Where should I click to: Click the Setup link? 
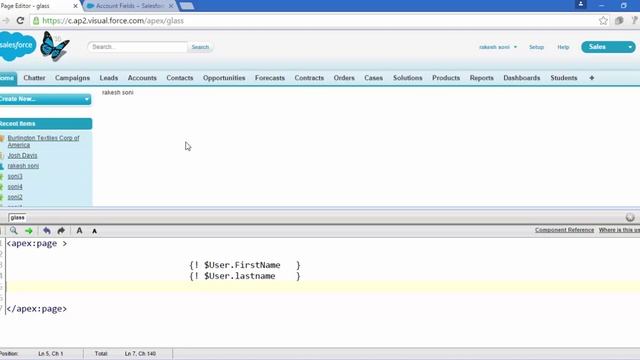[x=536, y=47]
